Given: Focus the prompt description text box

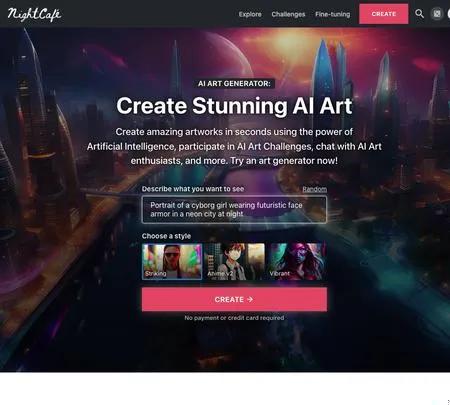Looking at the screenshot, I should click(x=234, y=209).
